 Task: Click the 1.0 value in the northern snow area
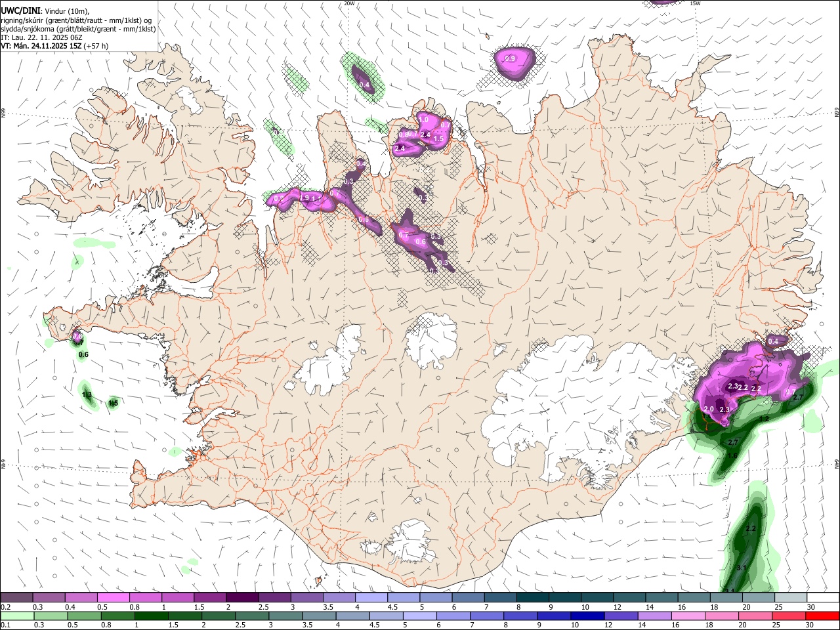point(423,119)
